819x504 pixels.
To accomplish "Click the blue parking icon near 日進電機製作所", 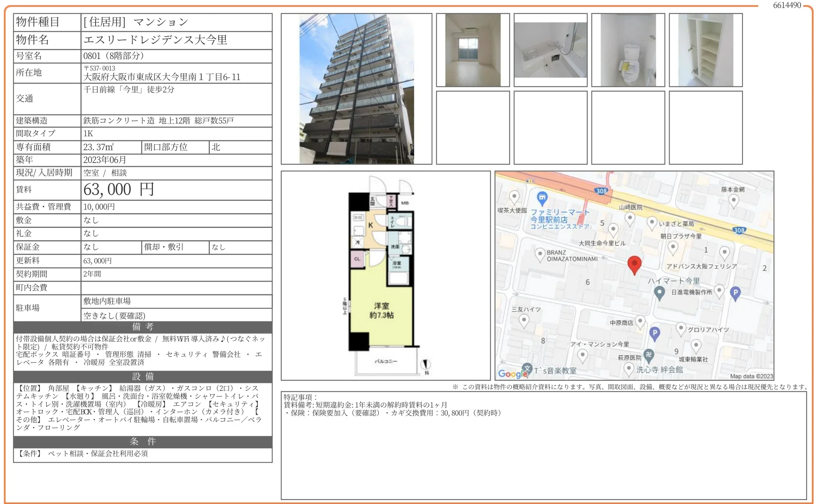I will pos(735,293).
